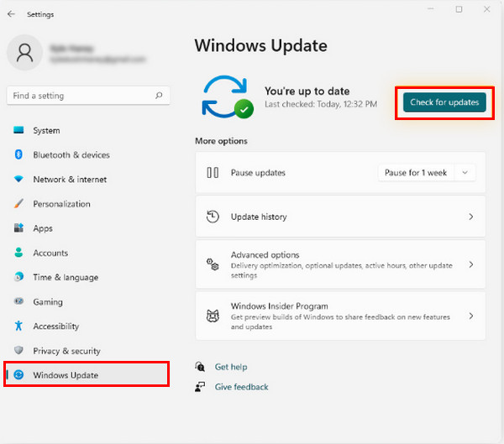This screenshot has width=504, height=444.
Task: Open the user profile avatar
Action: point(24,53)
